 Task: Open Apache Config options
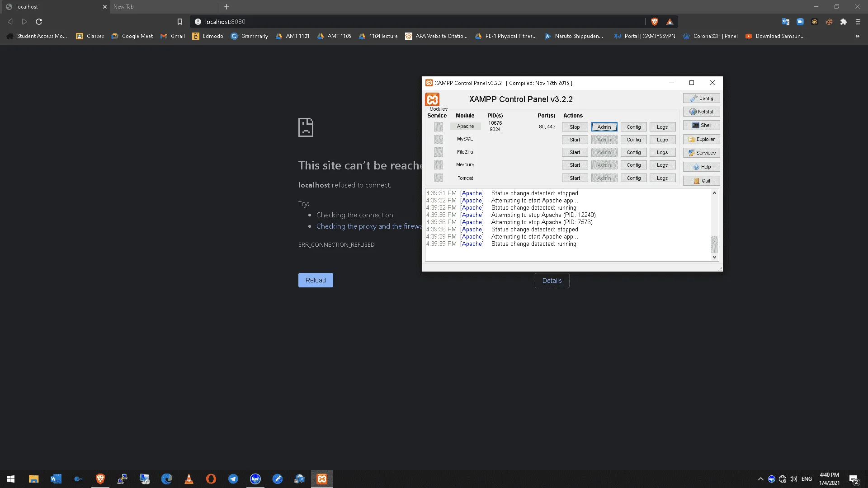coord(633,127)
